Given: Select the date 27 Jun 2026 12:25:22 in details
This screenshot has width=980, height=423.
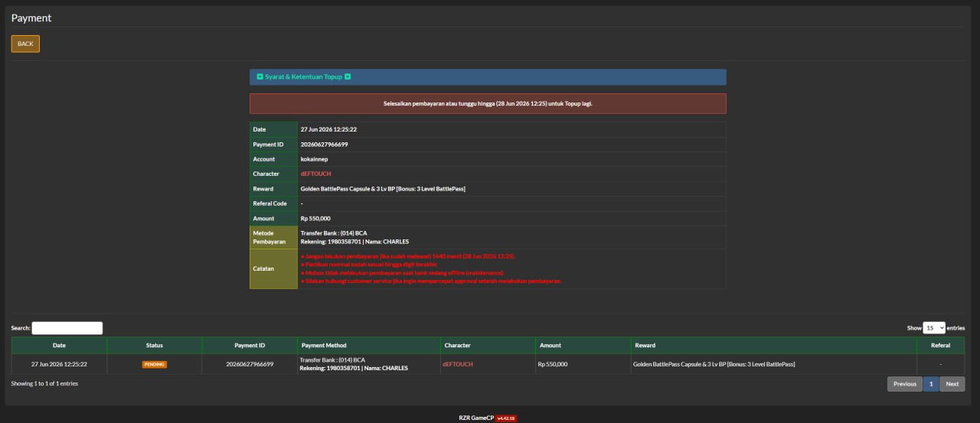Looking at the screenshot, I should [x=328, y=129].
